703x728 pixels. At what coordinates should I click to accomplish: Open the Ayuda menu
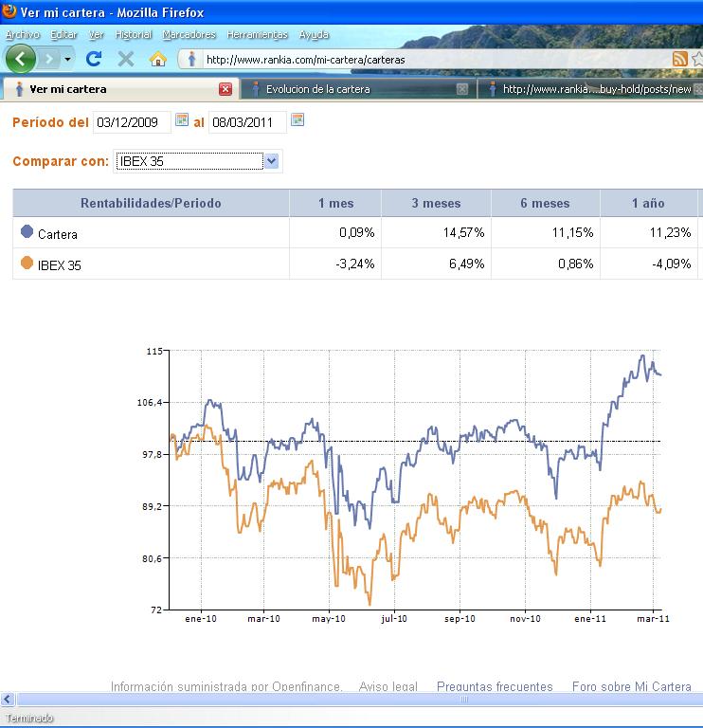click(x=314, y=34)
